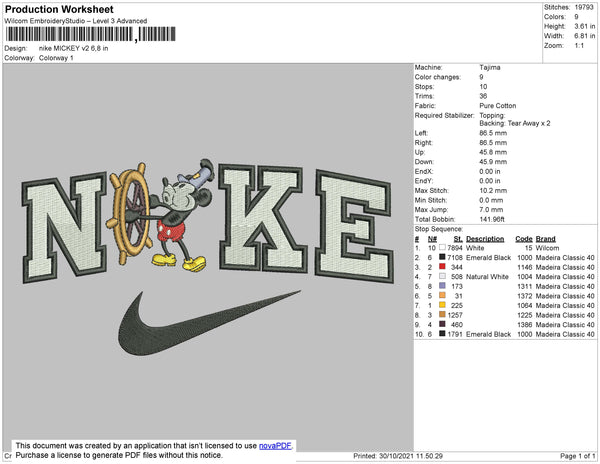This screenshot has height=464, width=600.
Task: Select the 'N#' column header
Action: (x=432, y=239)
